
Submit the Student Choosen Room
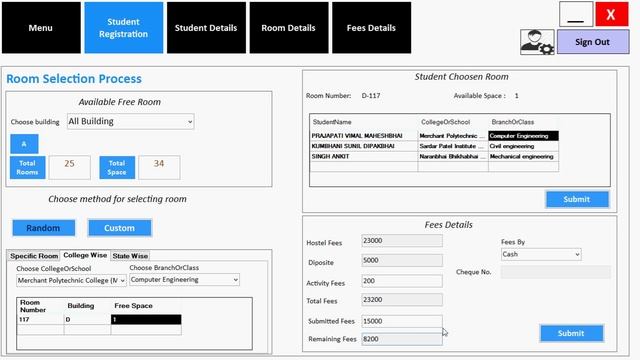[x=577, y=199]
